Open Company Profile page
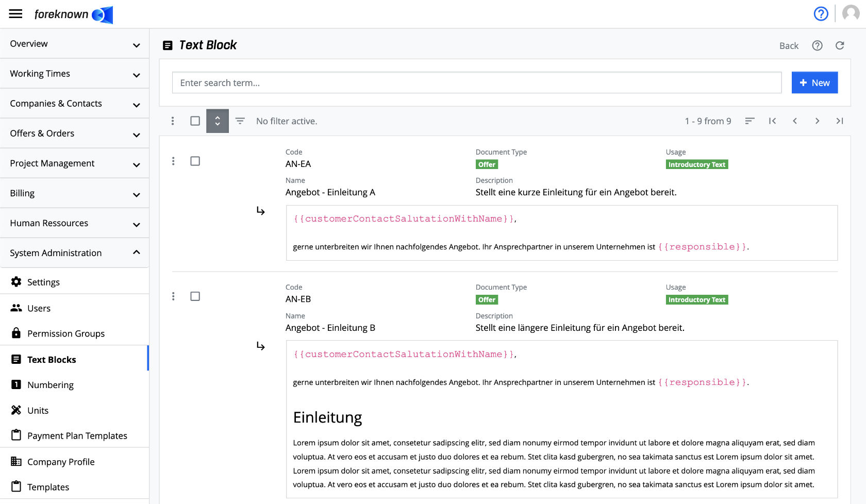 pyautogui.click(x=75, y=462)
